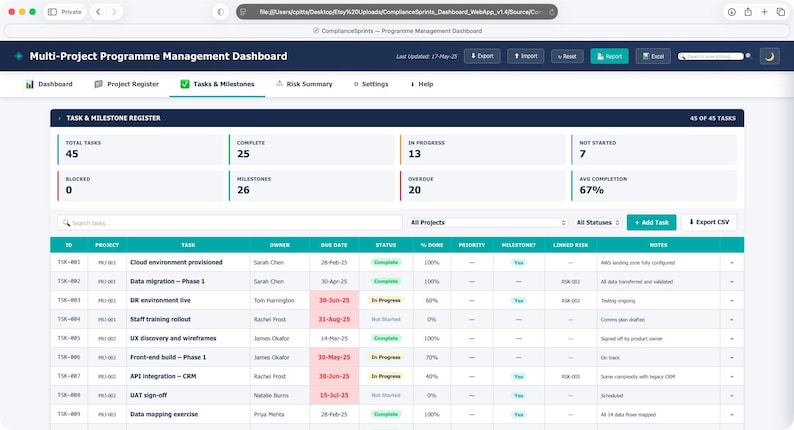
Task: Open row actions for TSK-006
Action: pos(732,358)
